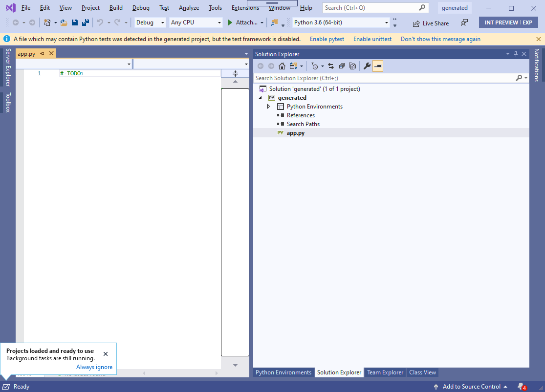
Task: Dismiss the Projects loaded notification popup
Action: (106, 354)
